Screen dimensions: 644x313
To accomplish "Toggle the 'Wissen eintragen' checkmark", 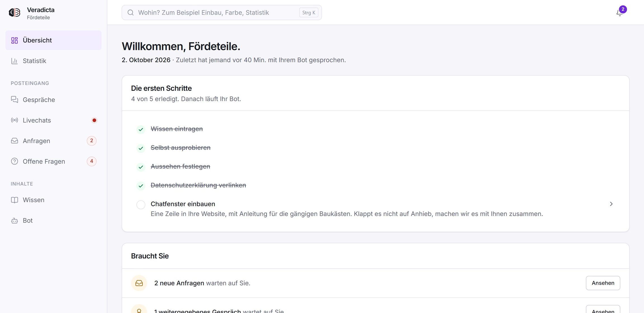I will [x=141, y=129].
